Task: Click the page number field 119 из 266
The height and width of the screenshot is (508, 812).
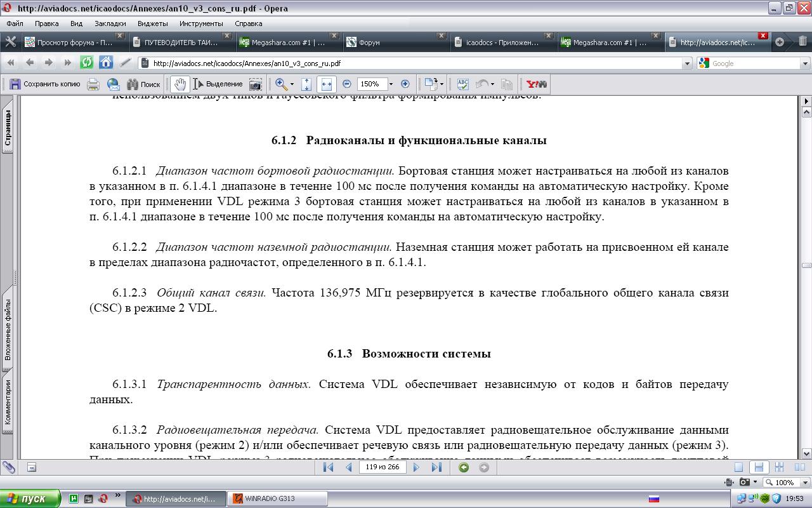Action: pos(383,467)
